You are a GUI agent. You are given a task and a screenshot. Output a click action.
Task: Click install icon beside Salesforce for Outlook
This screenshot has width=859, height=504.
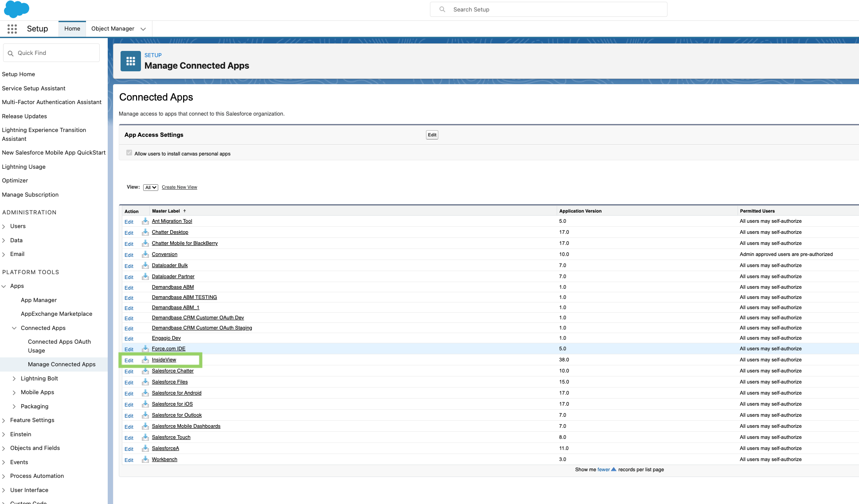145,415
